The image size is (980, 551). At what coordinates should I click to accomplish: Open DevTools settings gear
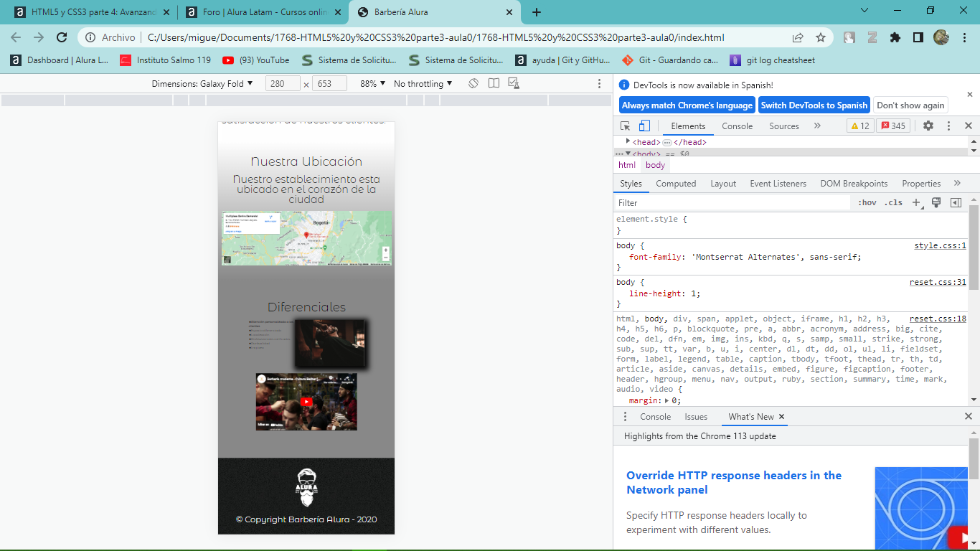tap(928, 126)
